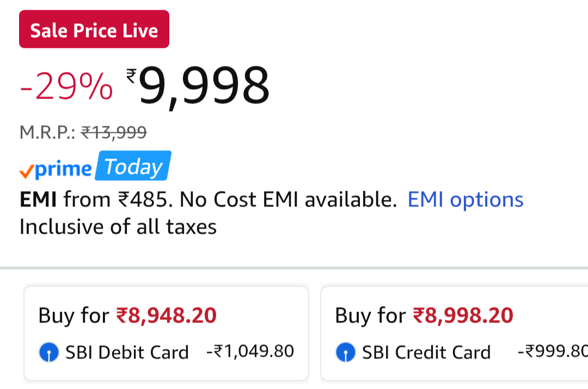The image size is (588, 389).
Task: Tap the Buy for ₹8,998.20 offer price
Action: 463,315
